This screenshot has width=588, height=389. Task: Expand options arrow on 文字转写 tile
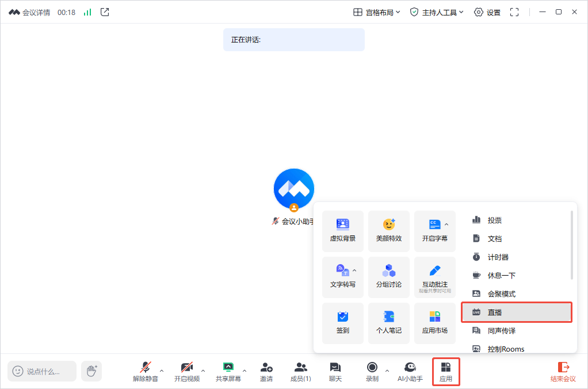pos(354,270)
